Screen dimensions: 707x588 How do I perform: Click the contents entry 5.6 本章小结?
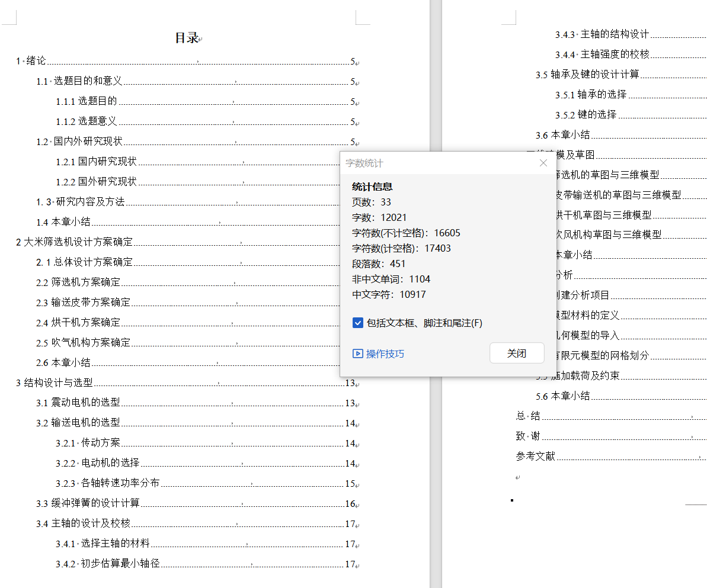point(621,397)
